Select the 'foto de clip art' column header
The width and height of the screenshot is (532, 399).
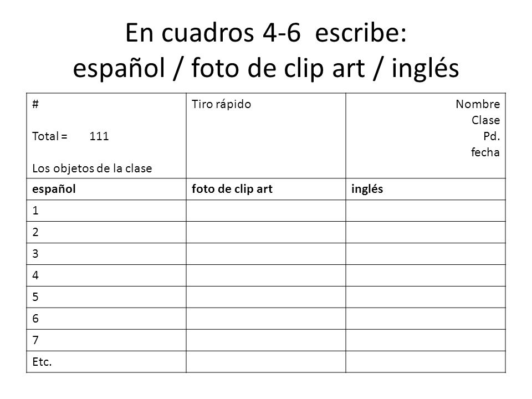pos(265,189)
